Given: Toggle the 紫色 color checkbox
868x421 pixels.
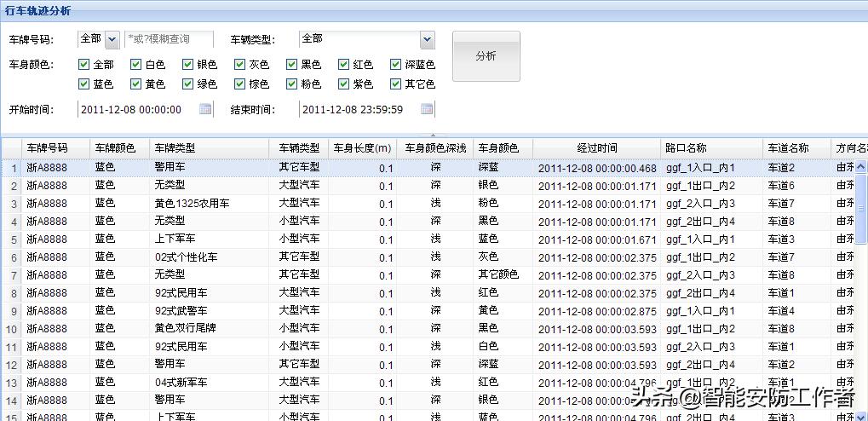Looking at the screenshot, I should click(344, 84).
